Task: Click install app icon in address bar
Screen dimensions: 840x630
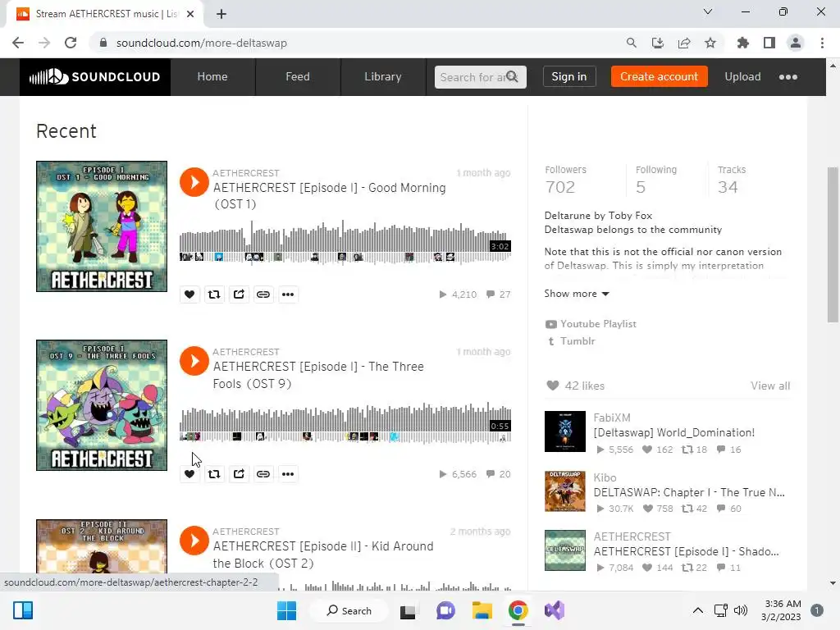Action: coord(658,43)
